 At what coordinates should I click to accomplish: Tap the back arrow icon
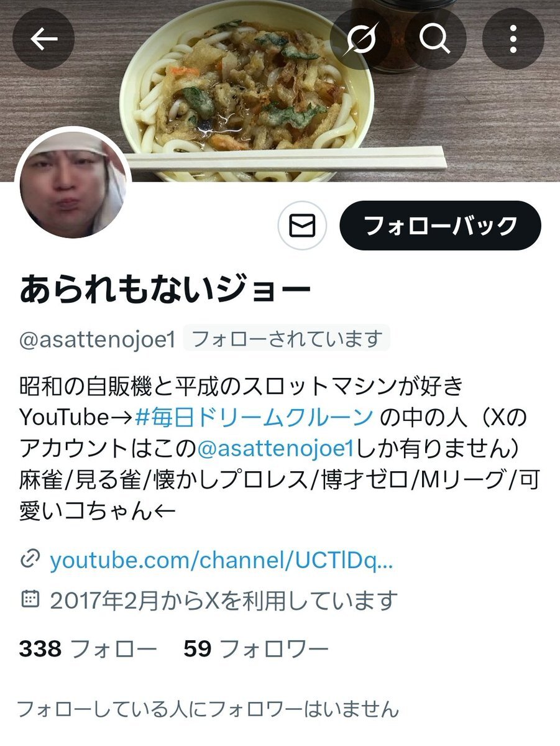coord(44,40)
